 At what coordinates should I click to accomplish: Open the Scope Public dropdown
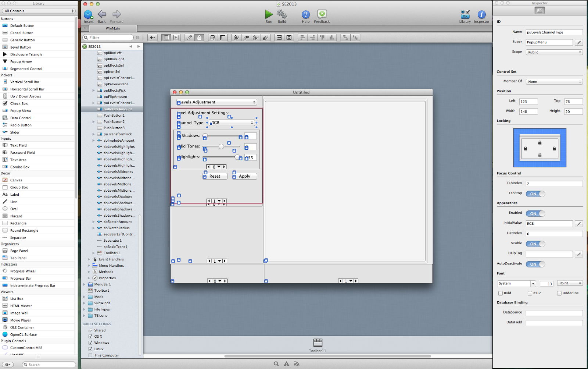click(554, 52)
